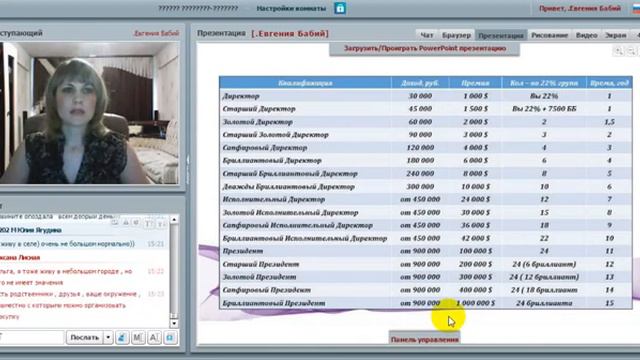This screenshot has height=360, width=640.
Task: Decrease chat font size icon in chat header
Action: tap(162, 223)
